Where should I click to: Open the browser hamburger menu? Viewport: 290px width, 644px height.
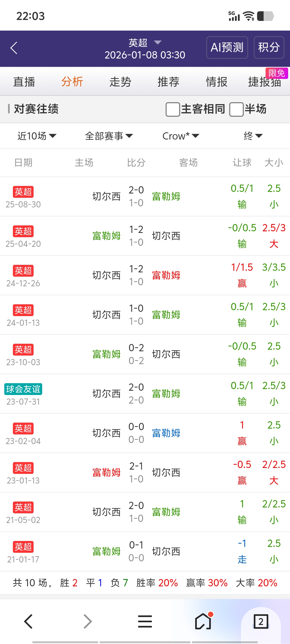(145, 621)
